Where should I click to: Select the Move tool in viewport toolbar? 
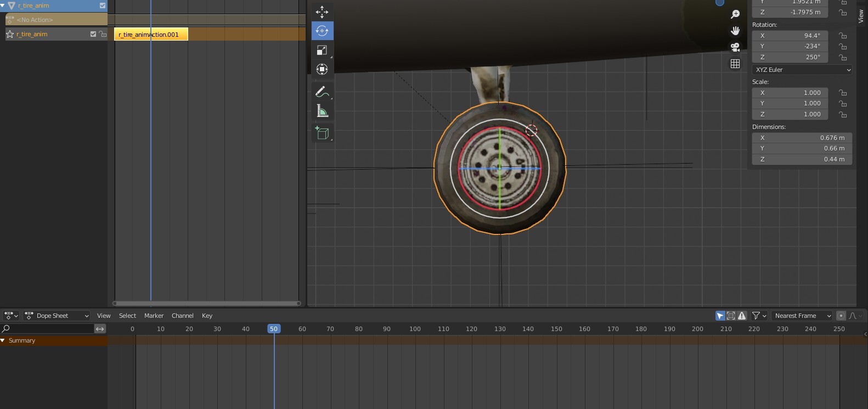pos(322,12)
